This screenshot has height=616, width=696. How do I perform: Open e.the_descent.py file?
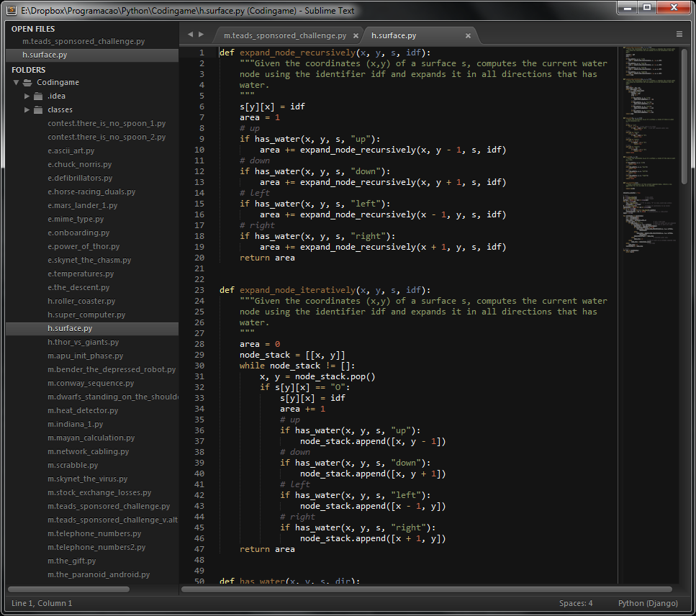click(x=78, y=288)
